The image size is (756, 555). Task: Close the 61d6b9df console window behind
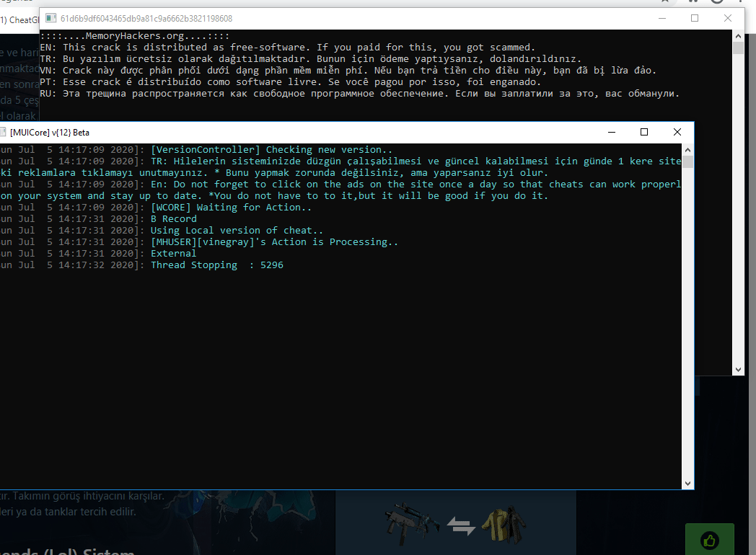point(728,18)
